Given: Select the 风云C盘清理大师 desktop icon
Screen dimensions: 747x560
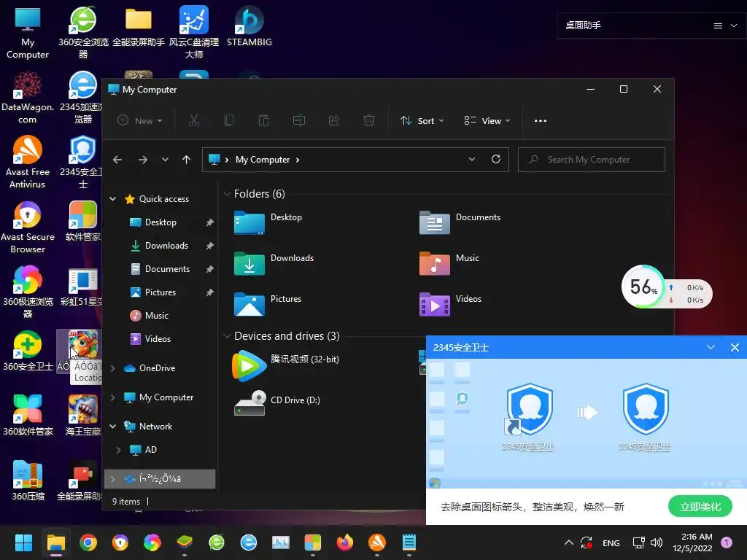Looking at the screenshot, I should click(x=194, y=32).
